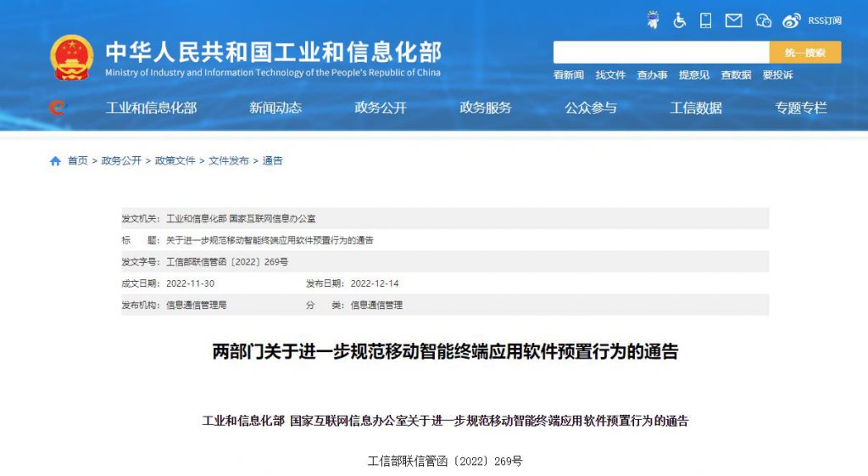This screenshot has height=476, width=868.
Task: Click the red e icon in navigation
Action: (x=57, y=107)
